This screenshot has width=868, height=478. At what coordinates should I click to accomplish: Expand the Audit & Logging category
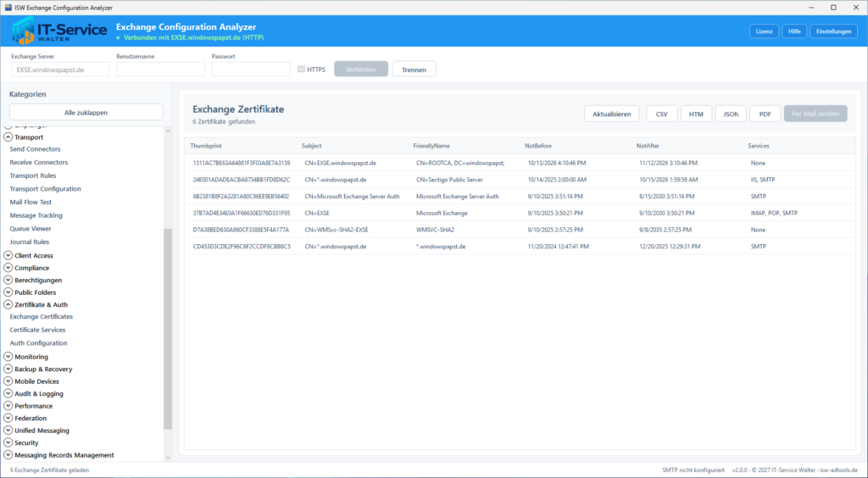[x=8, y=393]
